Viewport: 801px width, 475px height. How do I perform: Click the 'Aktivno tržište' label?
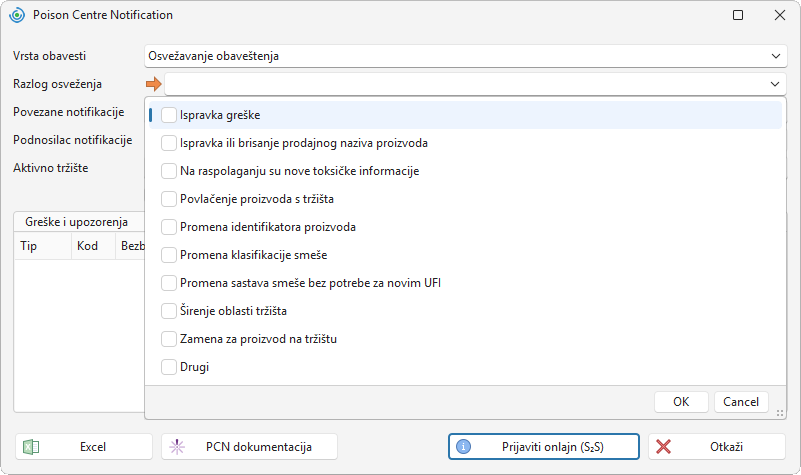point(51,168)
